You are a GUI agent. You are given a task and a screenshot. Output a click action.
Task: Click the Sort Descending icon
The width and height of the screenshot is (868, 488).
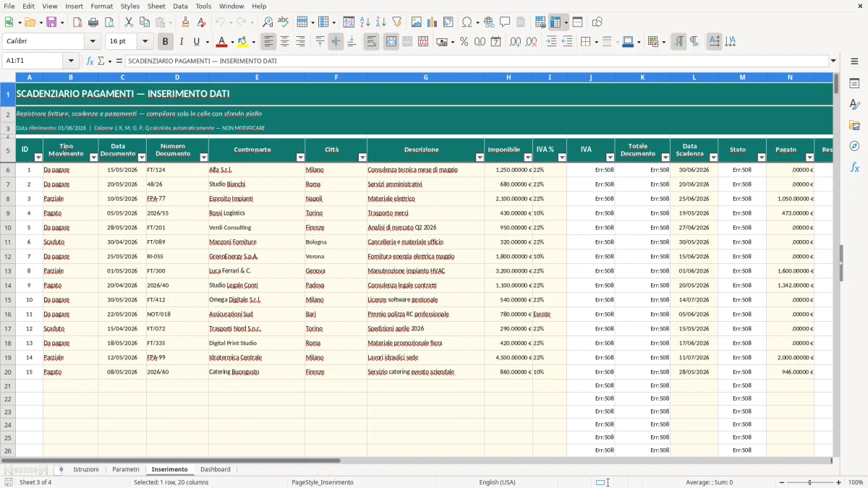coord(380,22)
